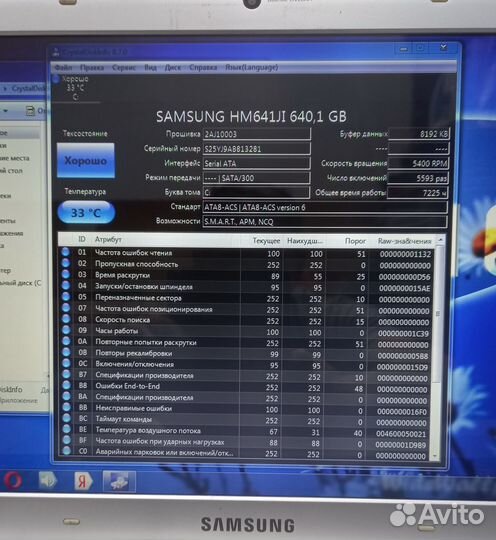
Task: Select raw value 000000001C39
Action: click(403, 334)
